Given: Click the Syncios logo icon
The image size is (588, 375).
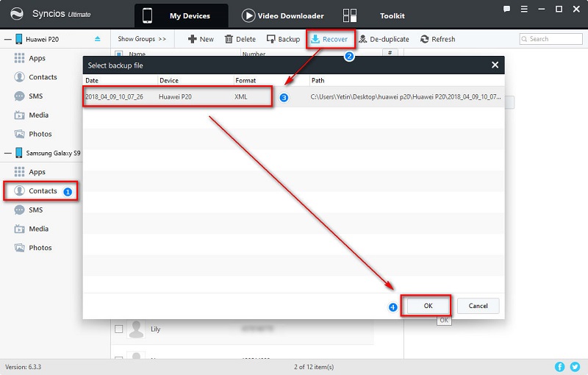Looking at the screenshot, I should (16, 14).
